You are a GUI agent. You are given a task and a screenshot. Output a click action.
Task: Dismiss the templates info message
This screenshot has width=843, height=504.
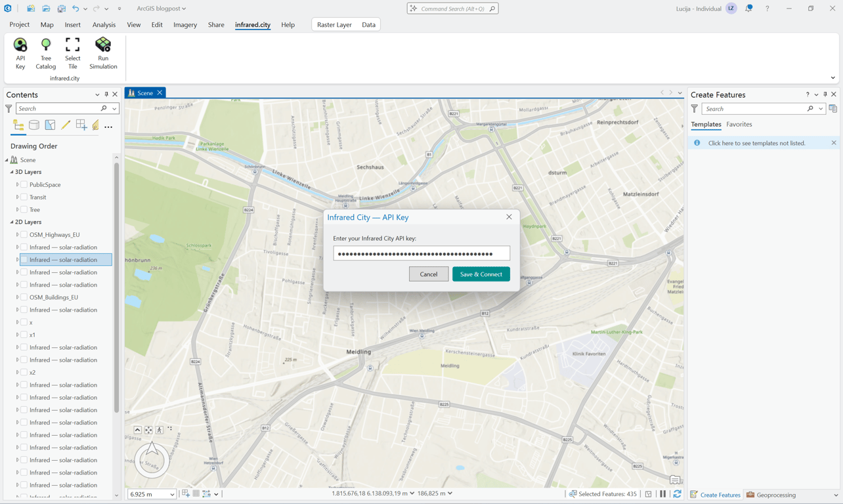(834, 143)
